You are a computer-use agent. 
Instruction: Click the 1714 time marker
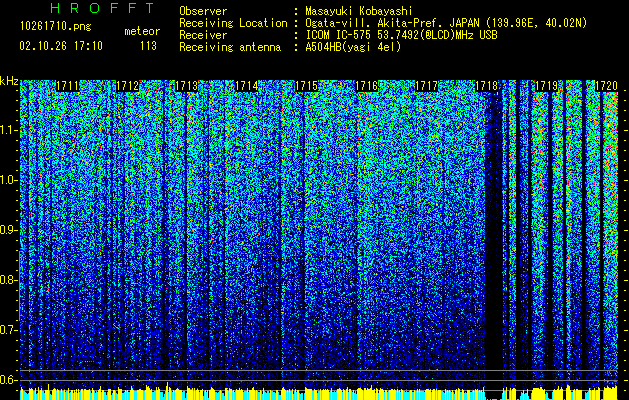tap(246, 86)
